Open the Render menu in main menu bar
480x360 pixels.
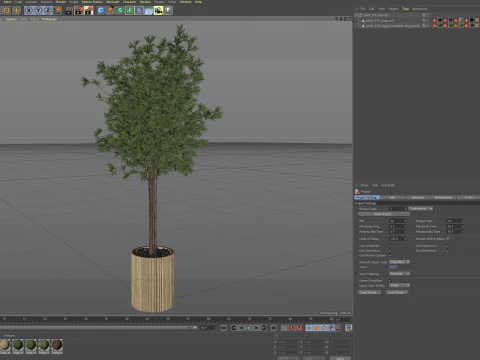tap(61, 2)
